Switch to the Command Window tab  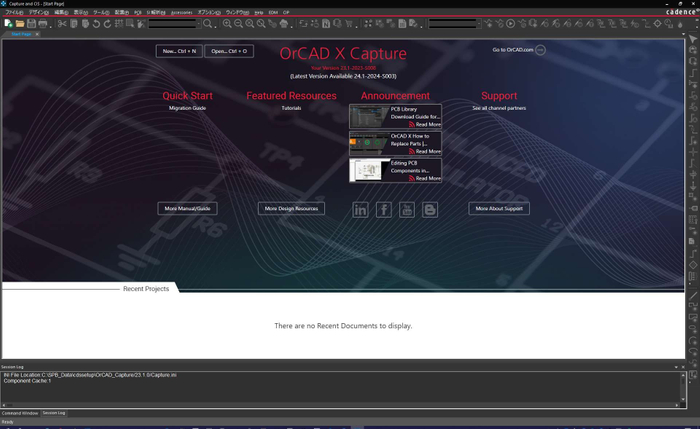[19, 412]
